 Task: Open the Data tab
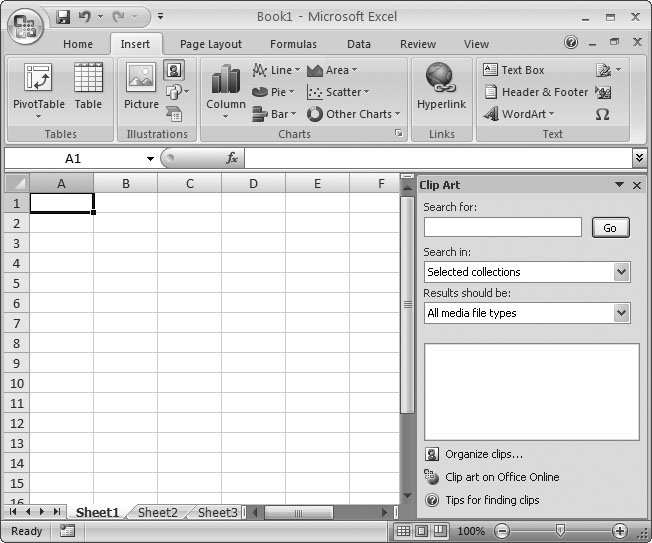pos(358,44)
